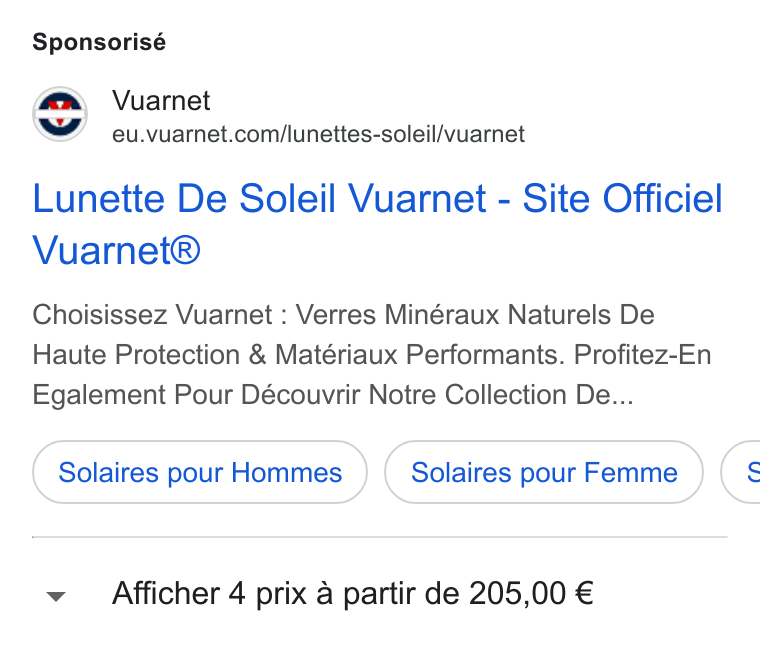
Task: Click the eu.vuarnet.com display URL
Action: coord(318,134)
